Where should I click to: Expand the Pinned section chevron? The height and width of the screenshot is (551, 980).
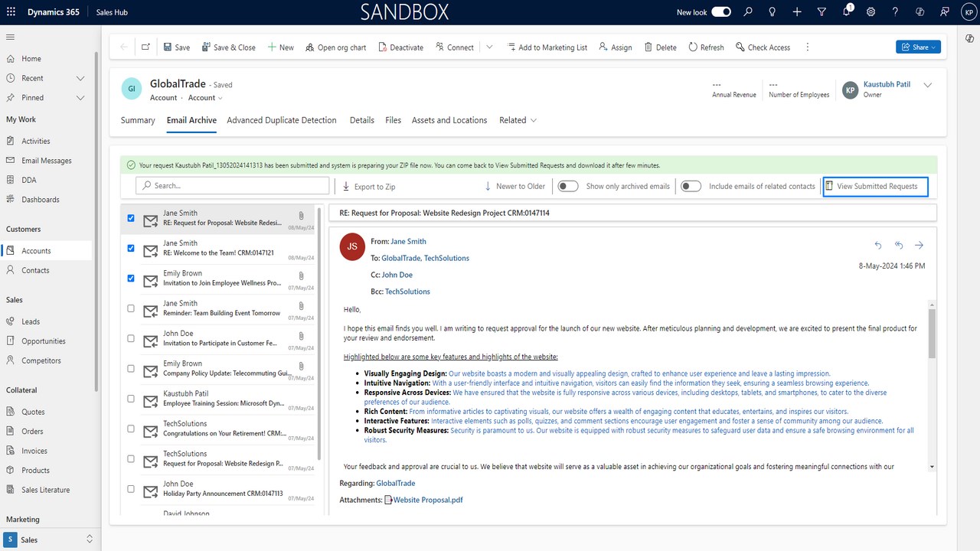80,98
